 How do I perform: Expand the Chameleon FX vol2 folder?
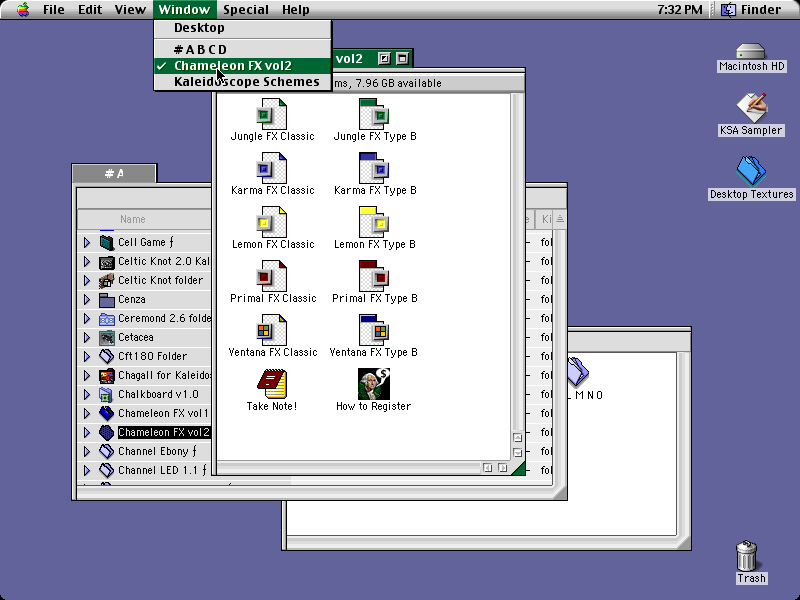tap(87, 433)
